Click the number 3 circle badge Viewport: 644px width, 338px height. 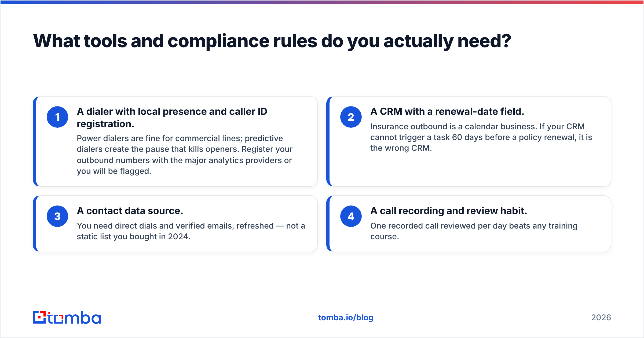pos(57,216)
